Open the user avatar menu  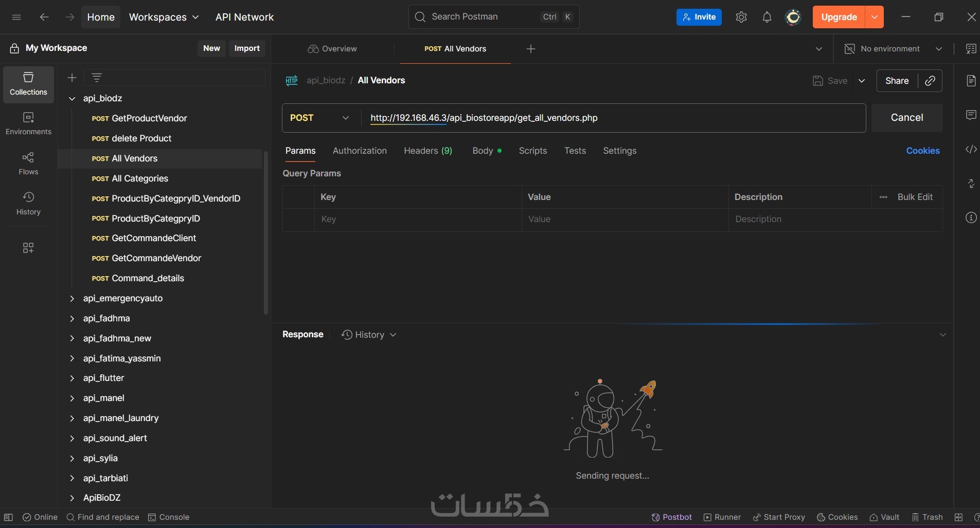793,17
